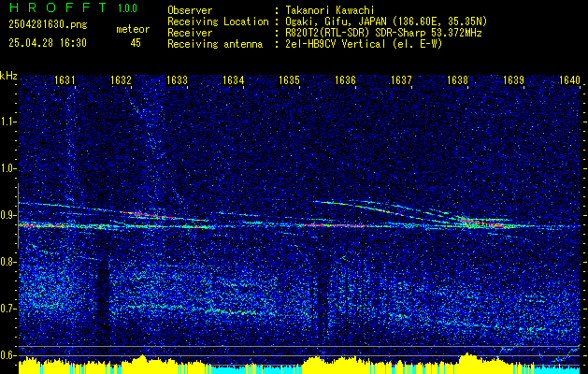
Task: Click time marker 1633
Action: point(177,79)
